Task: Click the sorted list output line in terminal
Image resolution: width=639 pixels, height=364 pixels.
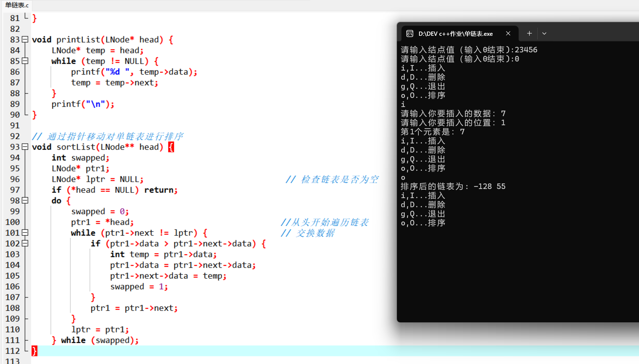Action: click(x=453, y=186)
